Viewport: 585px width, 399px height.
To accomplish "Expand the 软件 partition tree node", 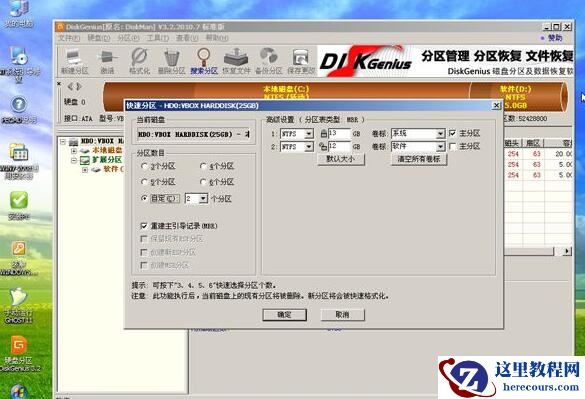I will (x=85, y=169).
